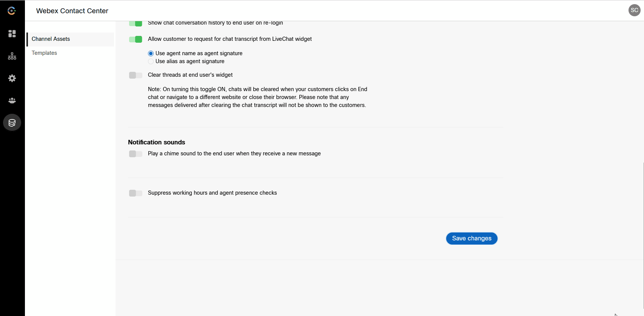644x316 pixels.
Task: Open the SC user avatar menu
Action: click(634, 10)
